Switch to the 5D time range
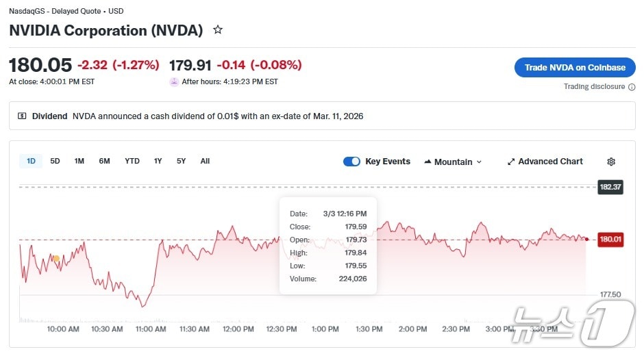This screenshot has width=644, height=356. [x=55, y=161]
